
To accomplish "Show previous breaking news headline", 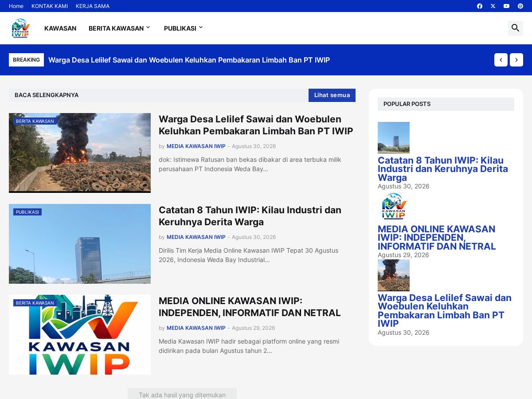I will point(501,60).
